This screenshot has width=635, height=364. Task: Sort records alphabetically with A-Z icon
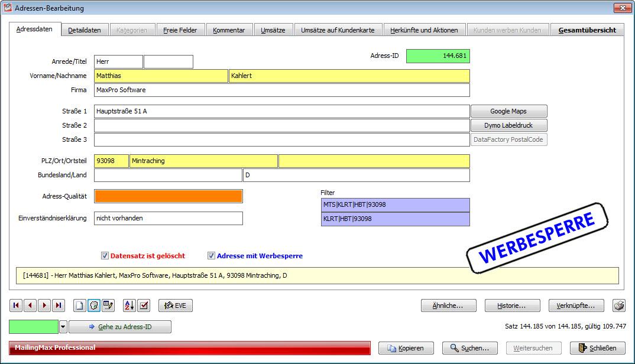click(129, 305)
